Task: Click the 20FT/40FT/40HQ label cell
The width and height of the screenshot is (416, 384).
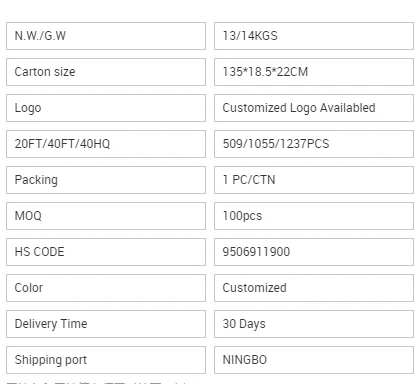Action: (106, 144)
